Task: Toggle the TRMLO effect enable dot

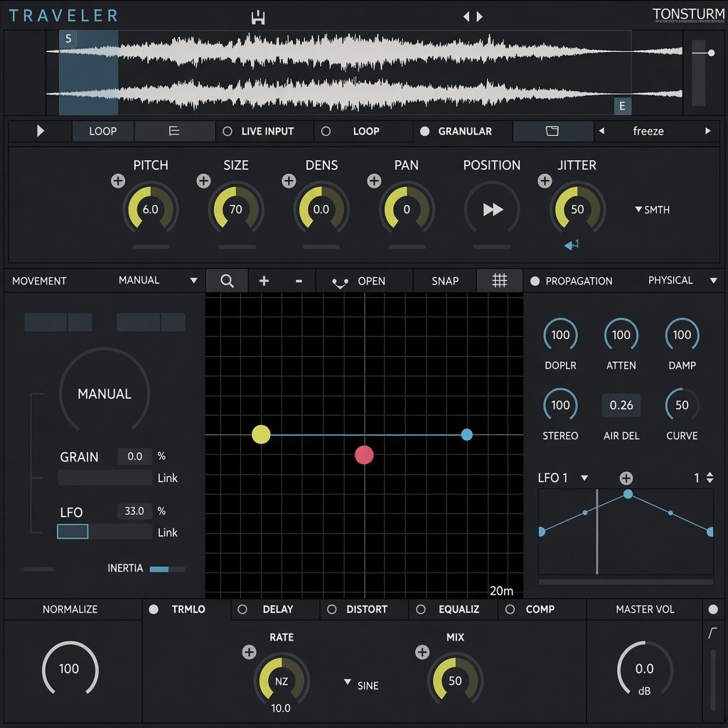Action: [154, 609]
